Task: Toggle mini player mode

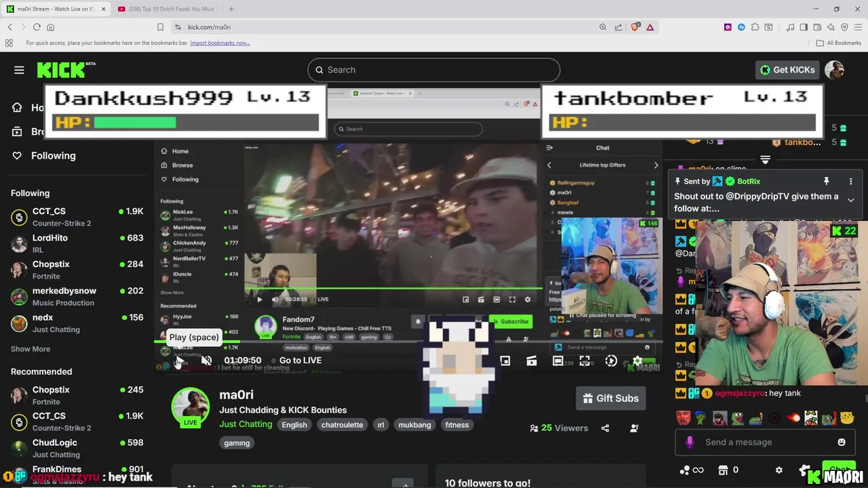Action: (x=505, y=361)
